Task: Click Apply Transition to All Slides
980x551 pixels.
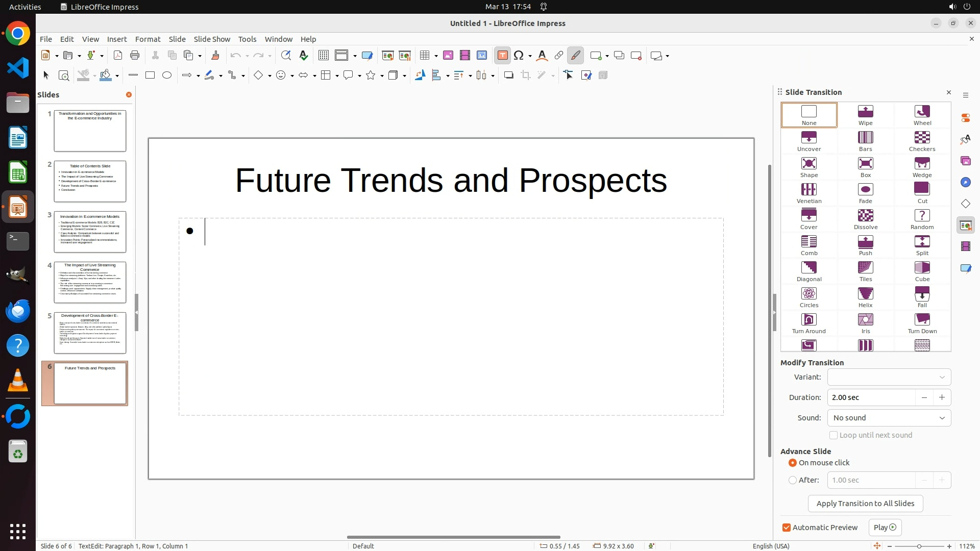Action: [865, 504]
